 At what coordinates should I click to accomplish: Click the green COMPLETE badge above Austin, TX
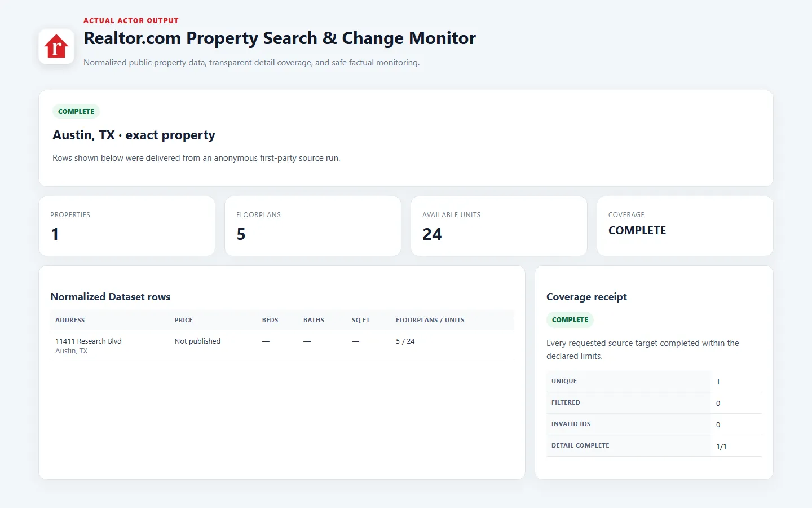click(x=76, y=111)
